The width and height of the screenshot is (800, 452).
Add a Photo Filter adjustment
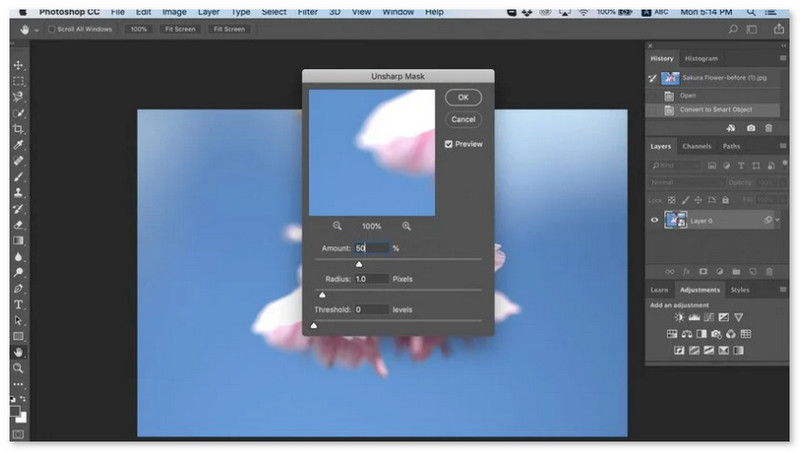coord(716,334)
